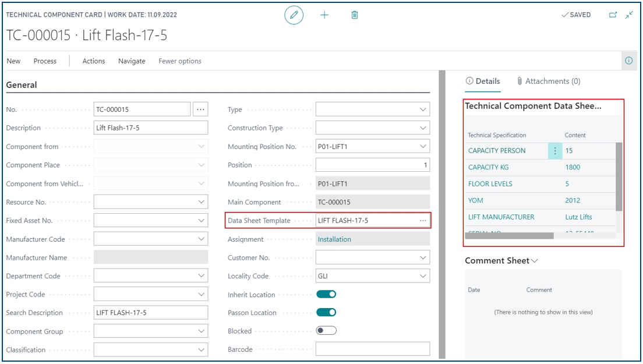The width and height of the screenshot is (643, 364).
Task: Click the Installation assignment link
Action: click(334, 239)
